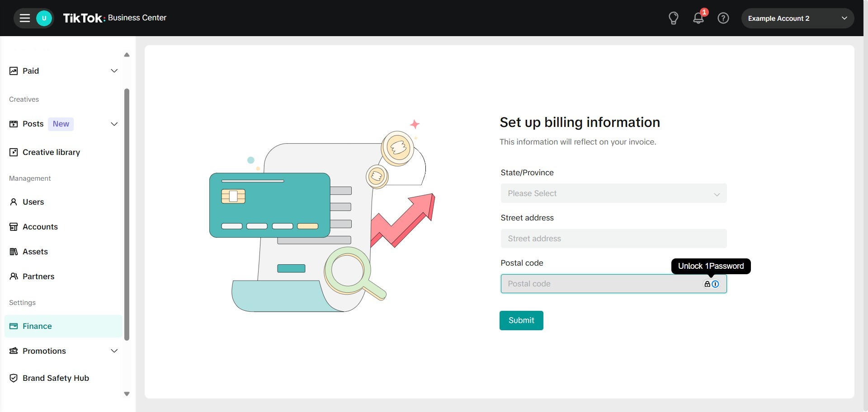
Task: Click the help question mark icon
Action: [723, 18]
